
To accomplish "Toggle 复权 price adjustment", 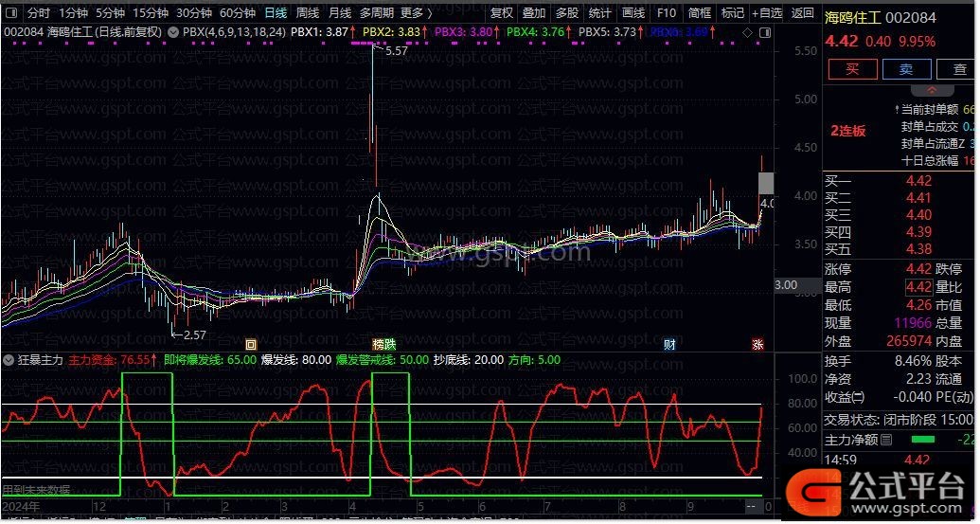I will tap(502, 13).
